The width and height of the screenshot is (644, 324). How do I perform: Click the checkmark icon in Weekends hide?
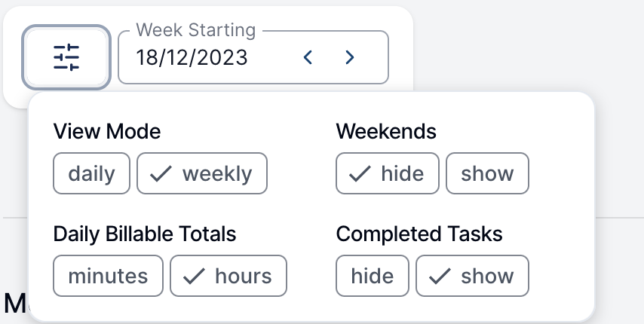[360, 173]
